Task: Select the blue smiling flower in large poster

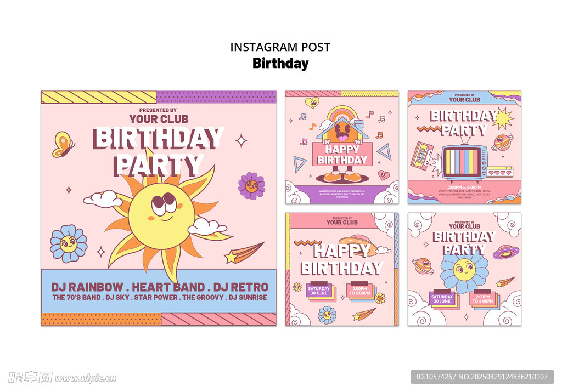Action: (x=69, y=244)
